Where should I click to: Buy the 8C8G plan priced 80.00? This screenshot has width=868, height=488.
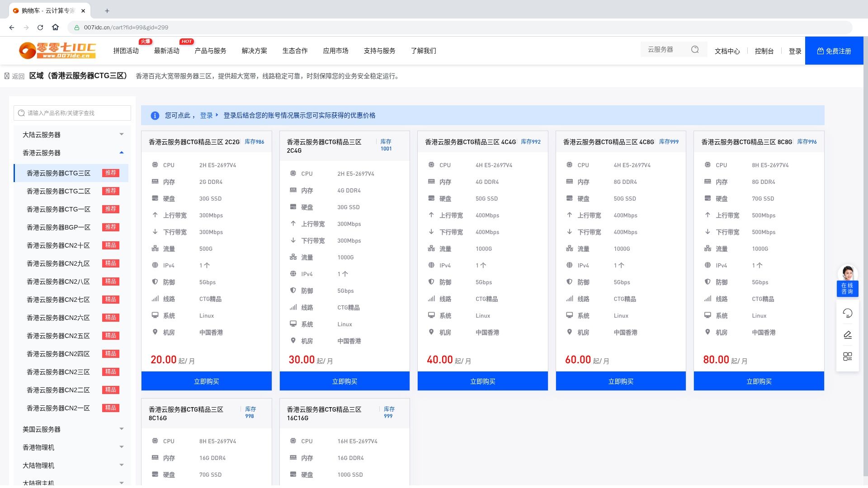click(x=759, y=381)
